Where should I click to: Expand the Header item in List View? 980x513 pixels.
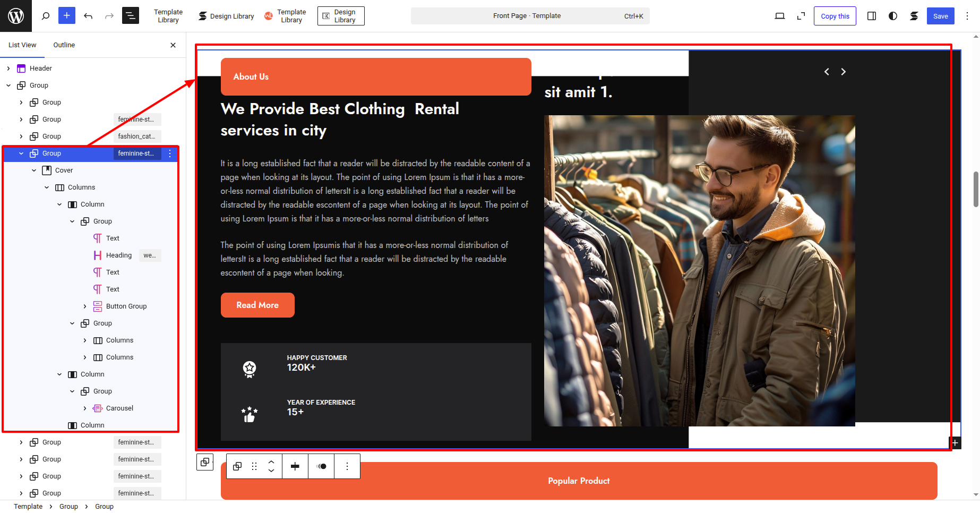8,69
